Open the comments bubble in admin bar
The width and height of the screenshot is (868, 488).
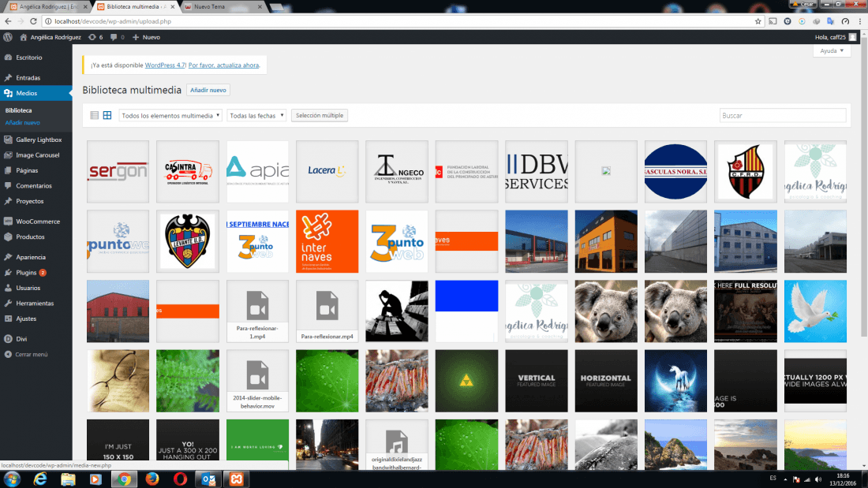point(117,37)
